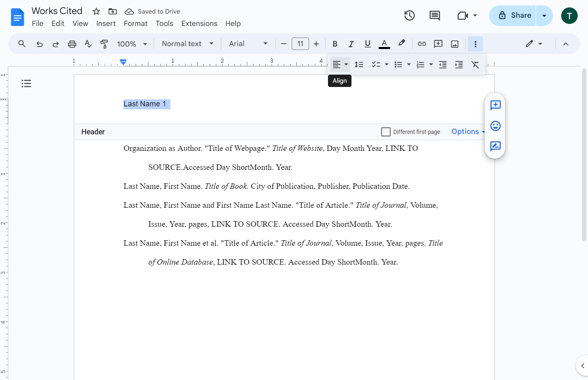Toggle italic formatting
Image resolution: width=588 pixels, height=380 pixels.
click(x=351, y=44)
